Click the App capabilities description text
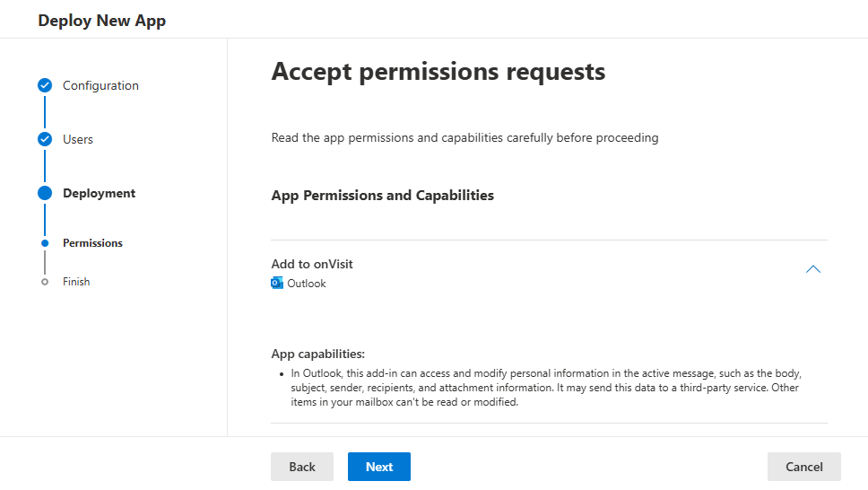Viewport: 868px width, 490px height. click(x=546, y=388)
